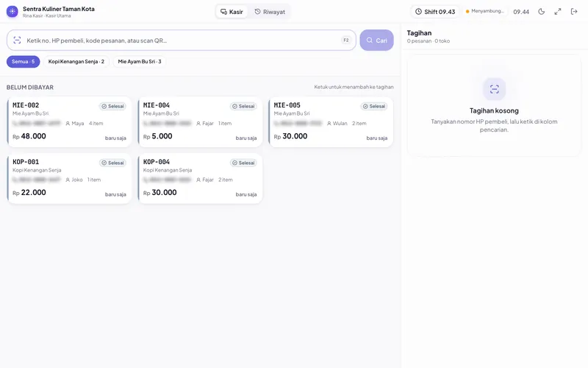Open the Shift 09.43 button

[435, 12]
